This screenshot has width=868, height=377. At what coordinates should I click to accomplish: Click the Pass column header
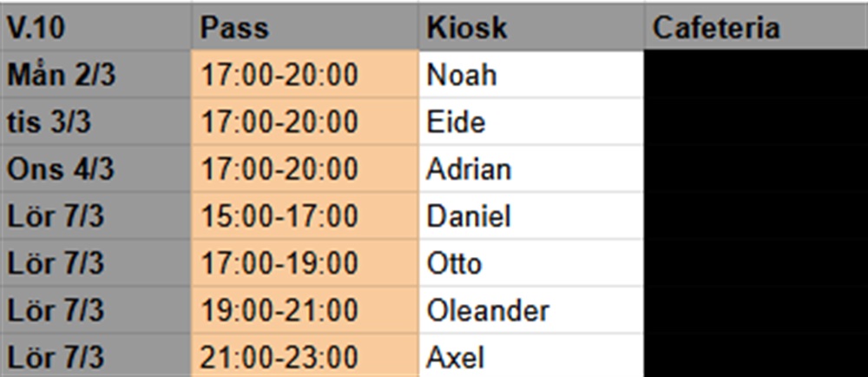[304, 28]
